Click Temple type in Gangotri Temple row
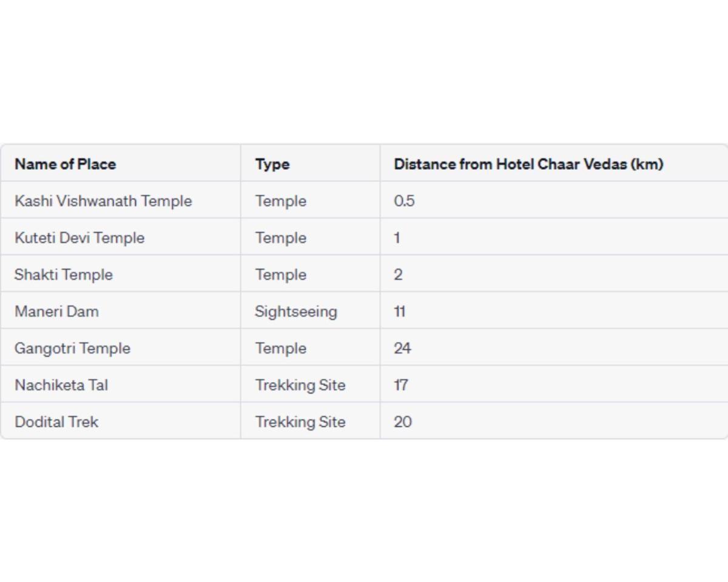The image size is (728, 582). (280, 349)
